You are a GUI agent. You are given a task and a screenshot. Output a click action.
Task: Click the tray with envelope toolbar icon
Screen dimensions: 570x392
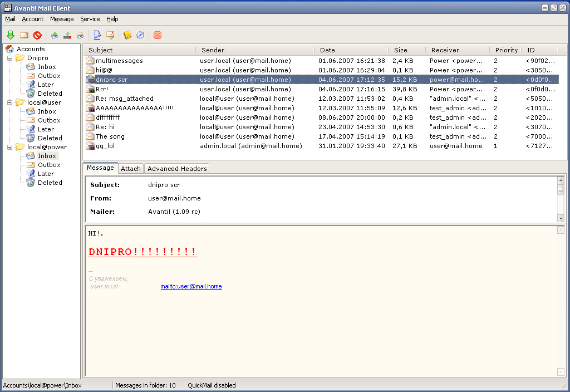click(x=80, y=35)
